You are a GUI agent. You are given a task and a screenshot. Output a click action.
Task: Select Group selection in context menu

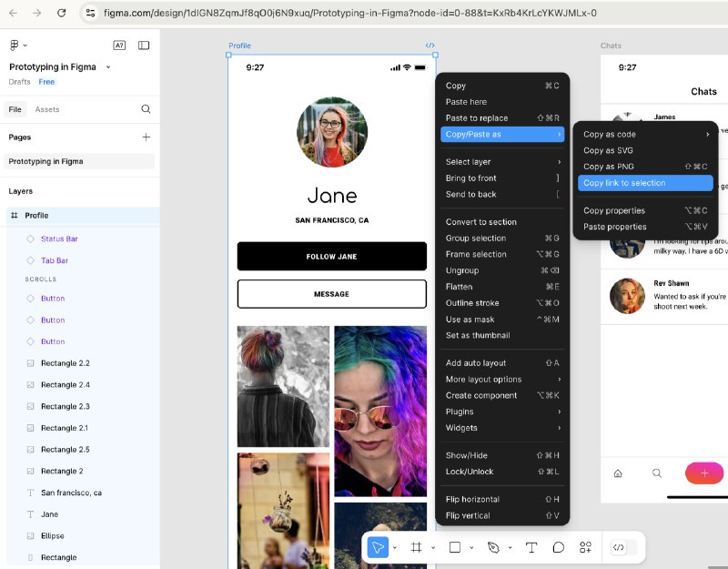502,239
